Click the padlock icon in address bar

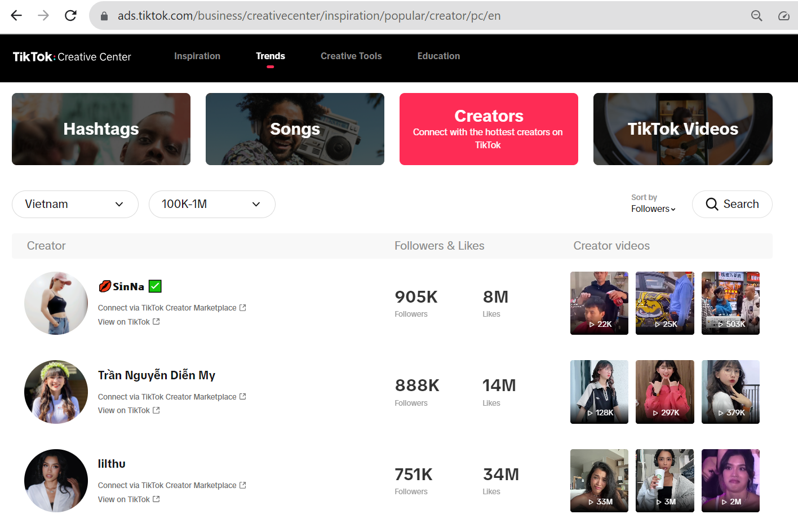(x=104, y=16)
